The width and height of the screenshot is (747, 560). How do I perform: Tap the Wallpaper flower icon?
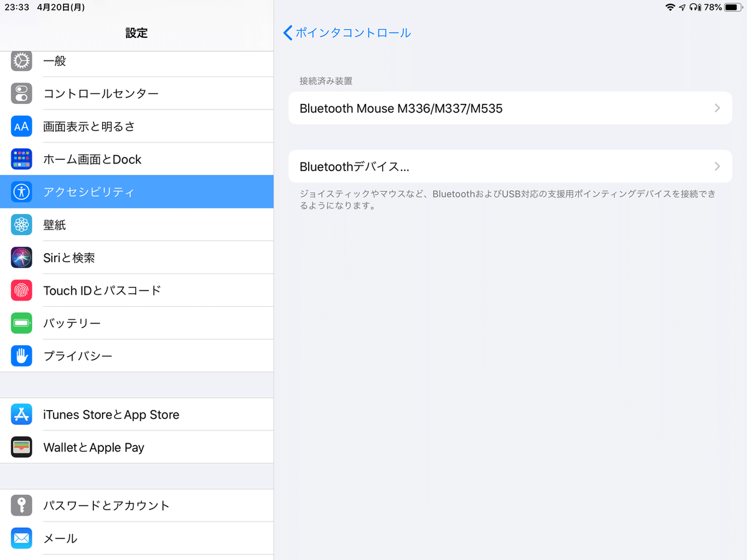point(22,225)
